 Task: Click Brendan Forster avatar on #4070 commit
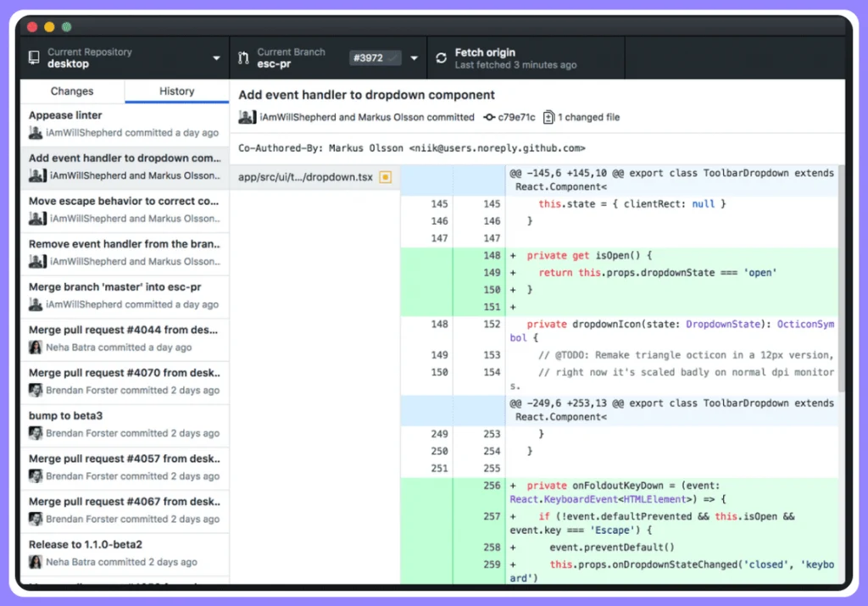(36, 390)
